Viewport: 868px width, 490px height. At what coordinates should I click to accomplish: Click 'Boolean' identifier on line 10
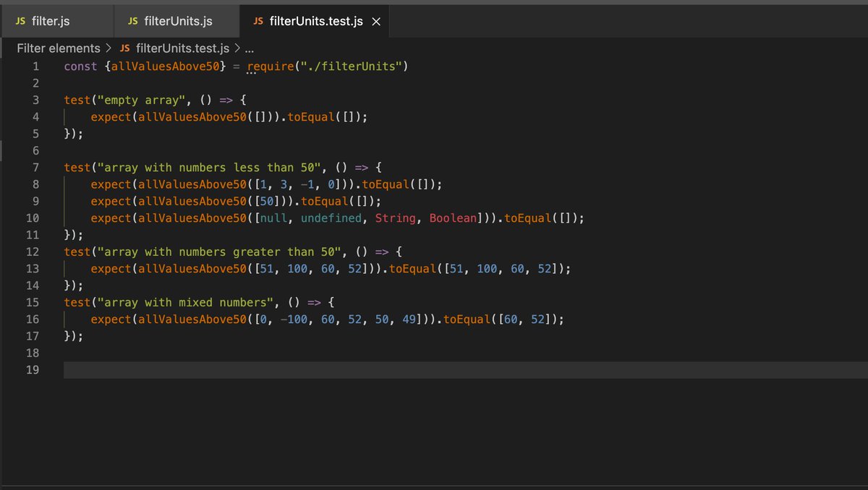pos(453,218)
